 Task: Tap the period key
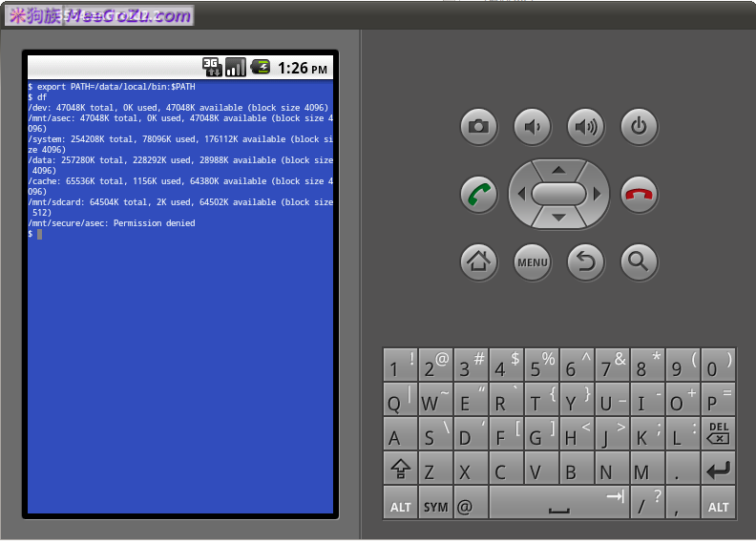(x=683, y=468)
